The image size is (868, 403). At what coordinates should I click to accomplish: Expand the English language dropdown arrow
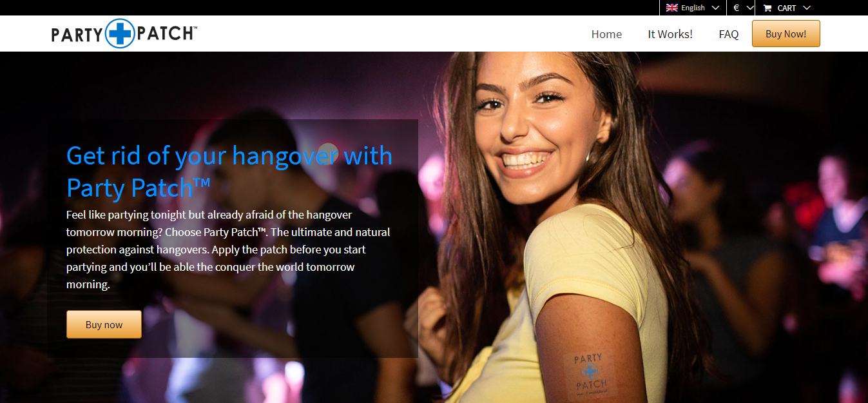[x=715, y=8]
